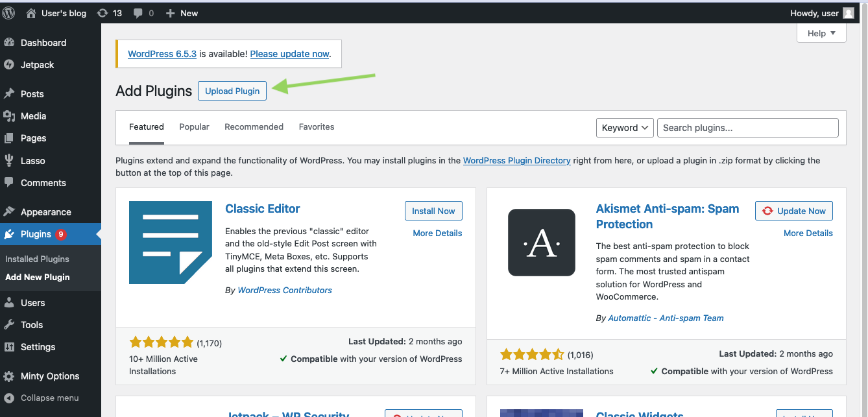Screen dimensions: 868x417
Task: Click the Akismet plugin logo thumbnail
Action: 542,243
